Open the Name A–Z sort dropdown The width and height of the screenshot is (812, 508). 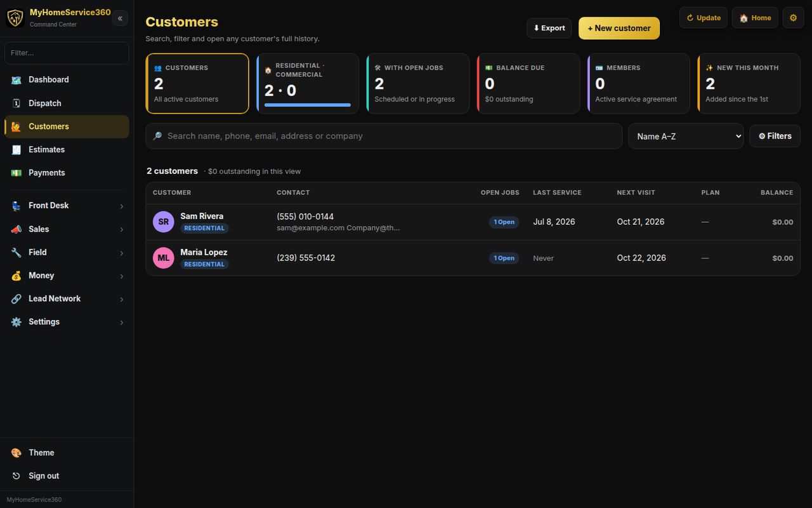point(686,137)
